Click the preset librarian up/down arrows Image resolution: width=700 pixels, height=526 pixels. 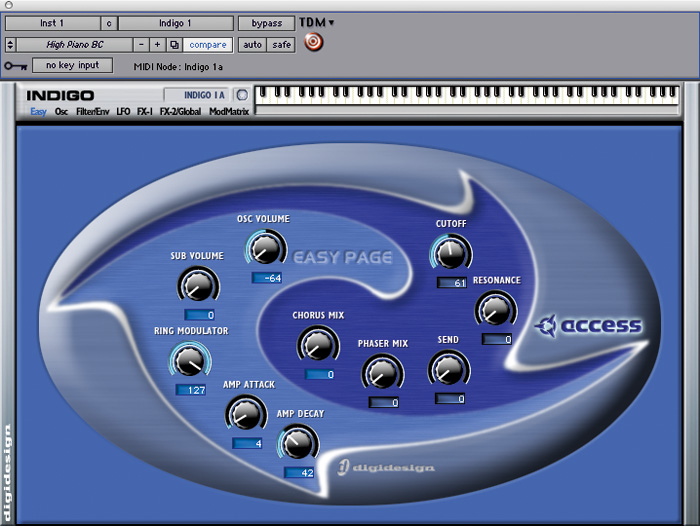click(10, 45)
